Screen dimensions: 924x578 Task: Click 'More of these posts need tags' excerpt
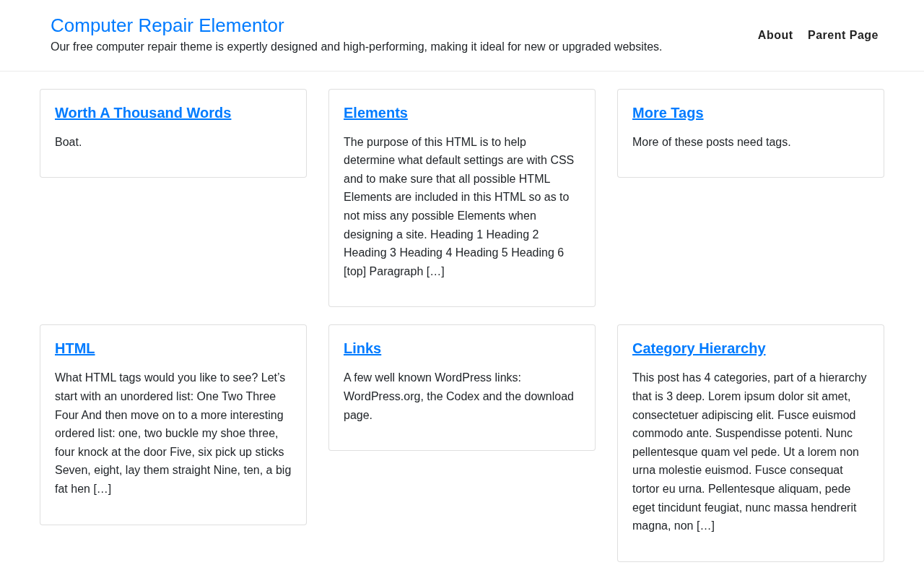click(x=712, y=142)
